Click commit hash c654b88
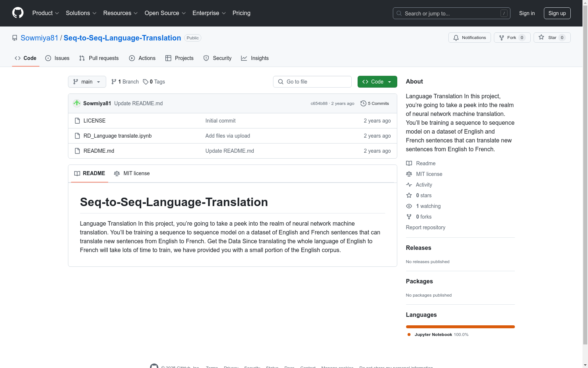This screenshot has height=368, width=588. tap(319, 103)
